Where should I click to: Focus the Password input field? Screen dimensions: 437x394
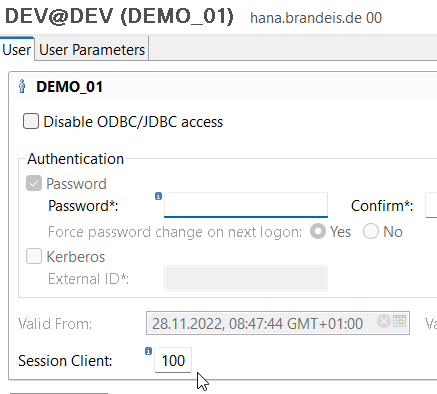pyautogui.click(x=246, y=205)
